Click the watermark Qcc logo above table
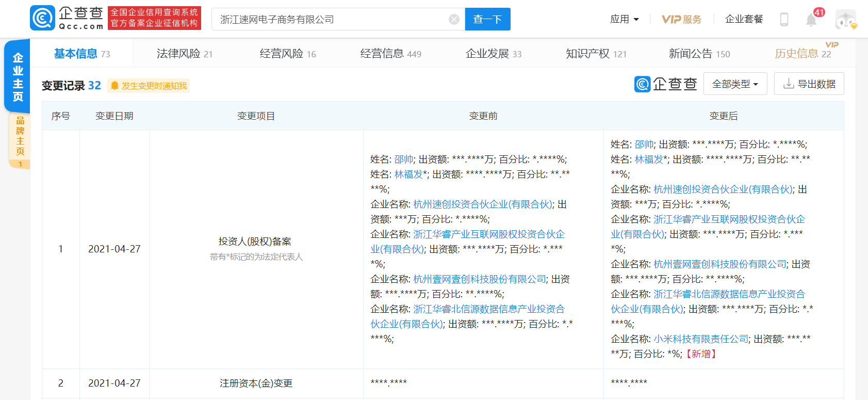 665,84
